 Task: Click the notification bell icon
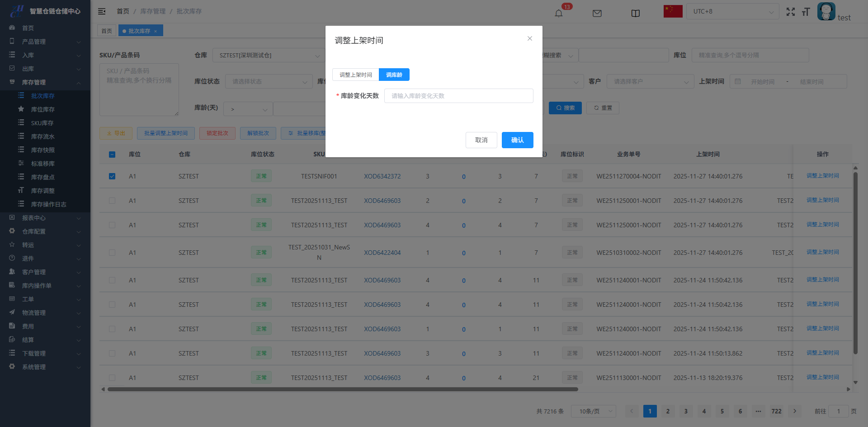[x=559, y=13]
